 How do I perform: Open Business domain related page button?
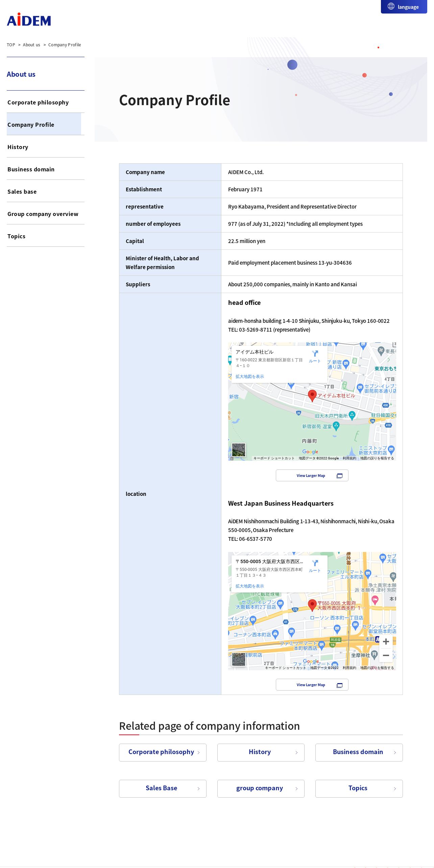click(x=359, y=752)
